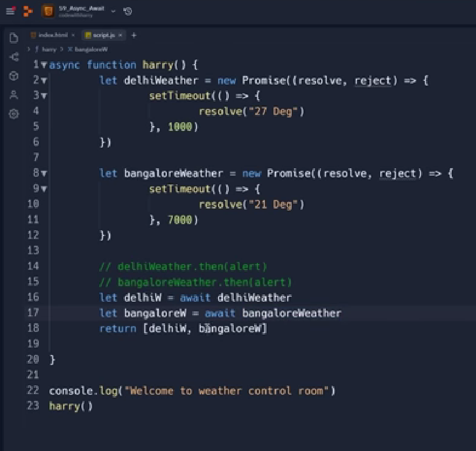Click 'delhiWeather' variable on line 2

point(161,80)
